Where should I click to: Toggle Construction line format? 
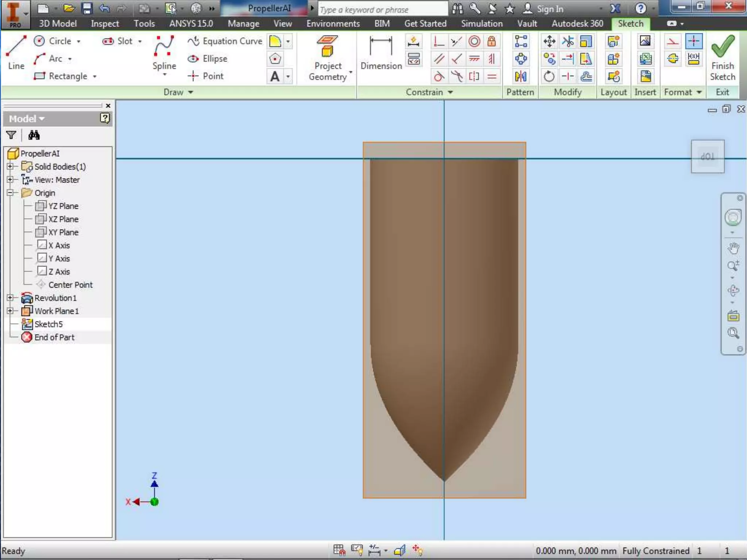673,41
